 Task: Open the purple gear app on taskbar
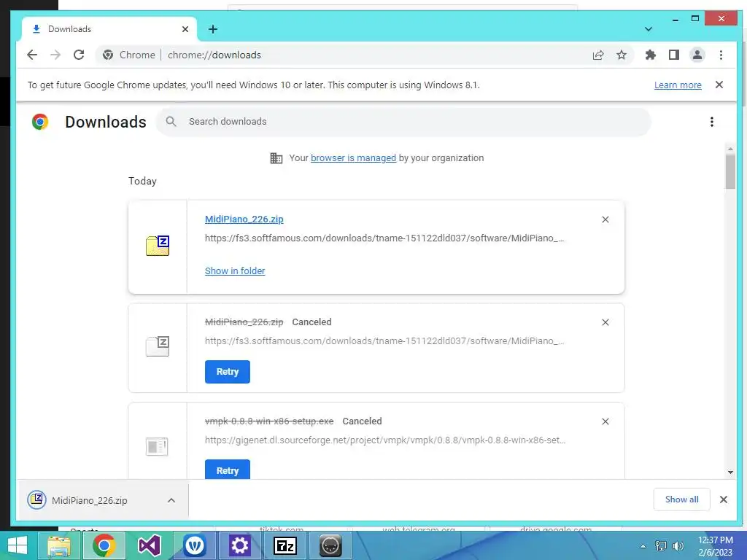tap(239, 545)
